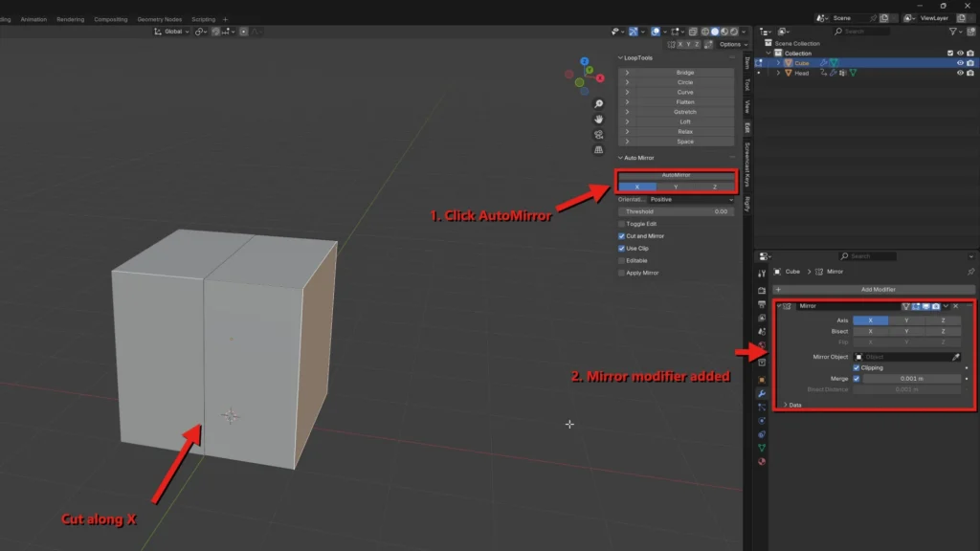Open the Object Constraints properties tab icon
Screen dimensions: 980x551
click(x=761, y=434)
